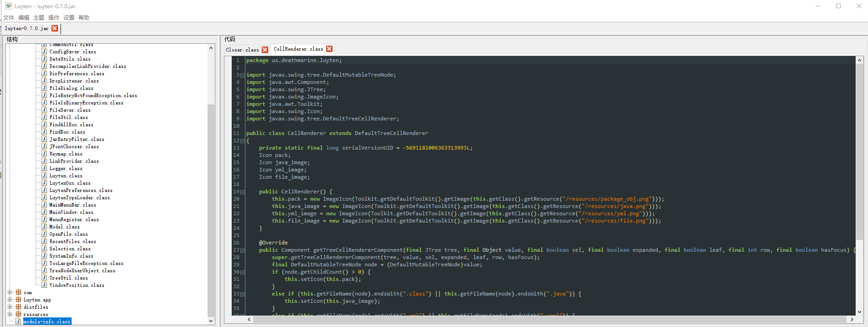Open JFontChooser.class in the tree
The image size is (868, 327).
pos(74,147)
